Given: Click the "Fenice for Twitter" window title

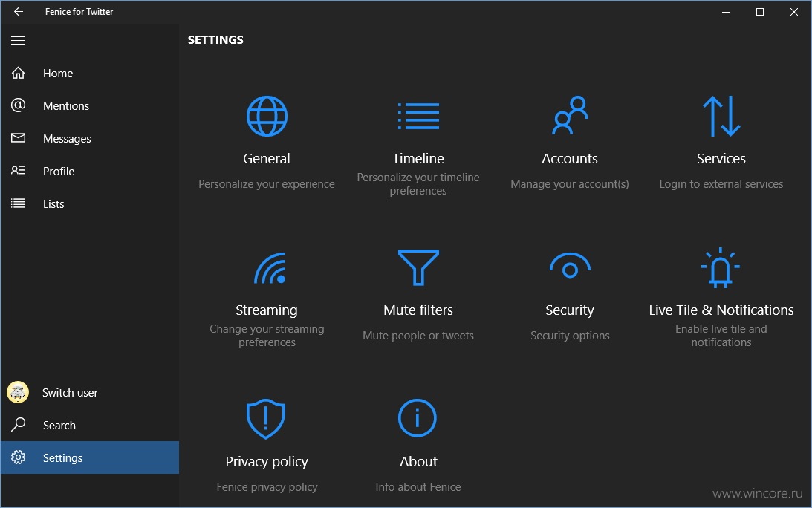Looking at the screenshot, I should click(x=79, y=11).
